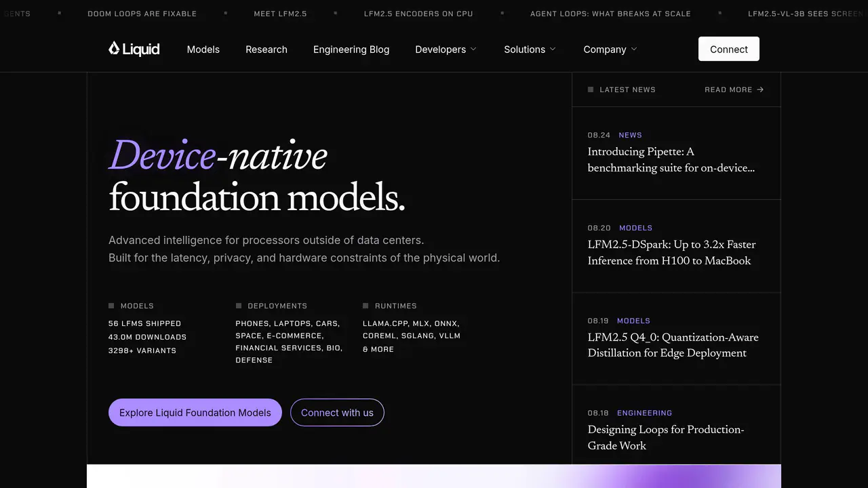Click the Liquid logo
Image resolution: width=868 pixels, height=488 pixels.
coord(134,49)
